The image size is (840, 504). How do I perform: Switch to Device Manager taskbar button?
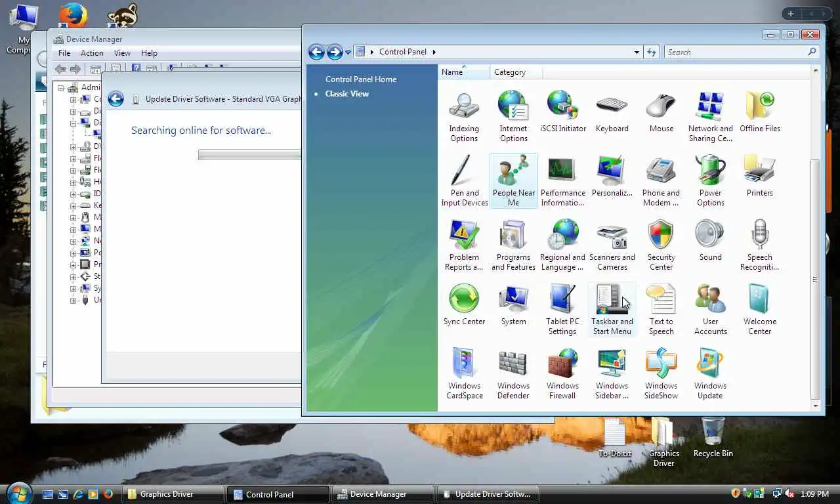[x=383, y=494]
